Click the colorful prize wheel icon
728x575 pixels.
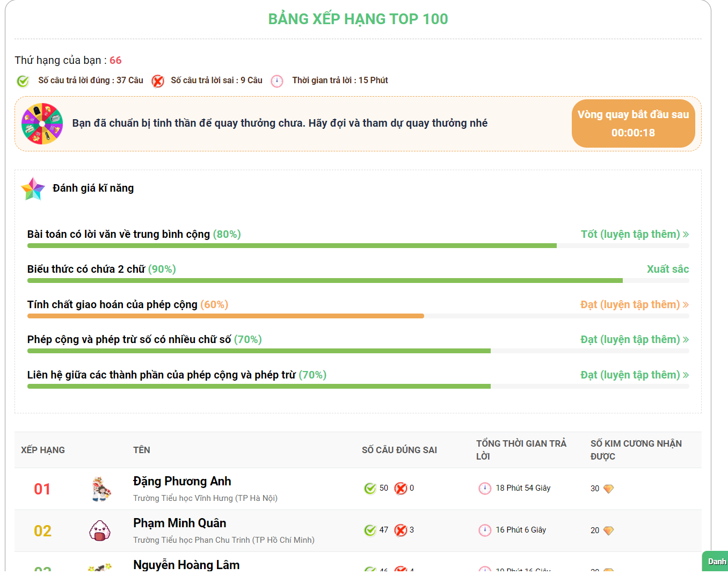click(42, 124)
